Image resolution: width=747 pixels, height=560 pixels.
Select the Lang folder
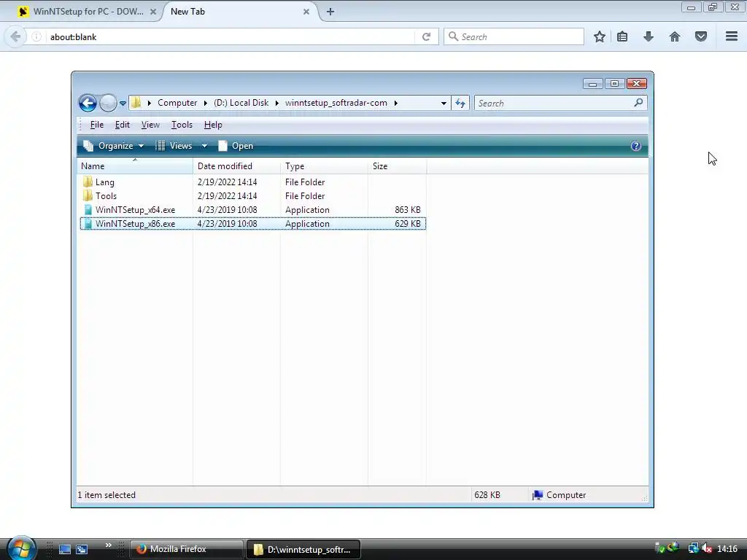[105, 182]
